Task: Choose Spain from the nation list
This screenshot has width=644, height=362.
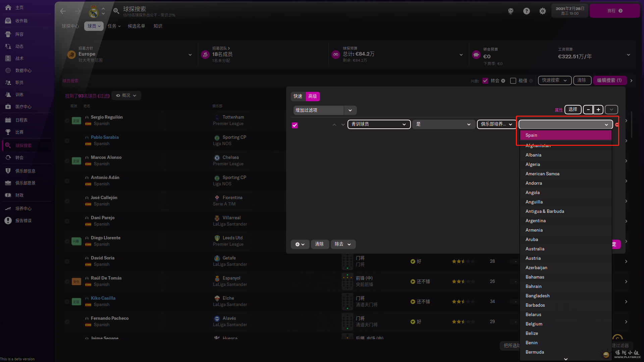Action: coord(566,135)
